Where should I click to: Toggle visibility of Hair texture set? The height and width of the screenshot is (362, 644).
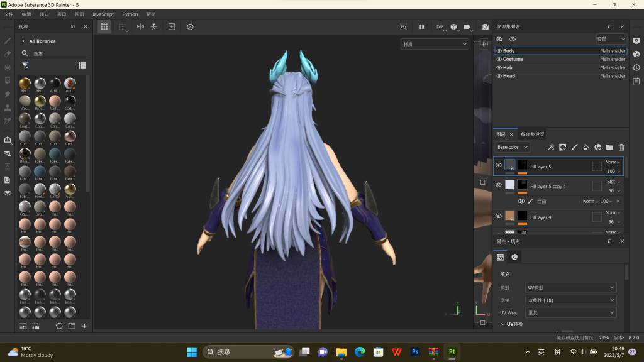(499, 68)
